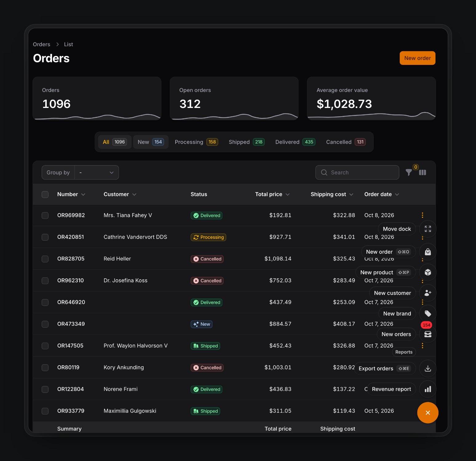Open New orders inbox icon with 154 badge

point(428,334)
